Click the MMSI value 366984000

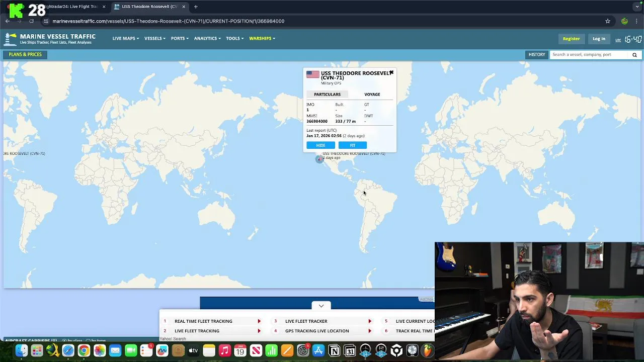317,121
